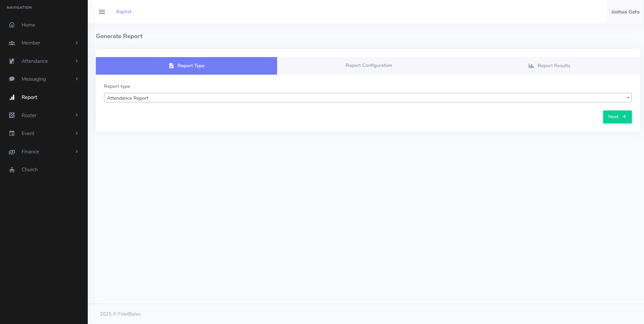Click the Finance money icon
This screenshot has height=324, width=644.
pyautogui.click(x=12, y=152)
